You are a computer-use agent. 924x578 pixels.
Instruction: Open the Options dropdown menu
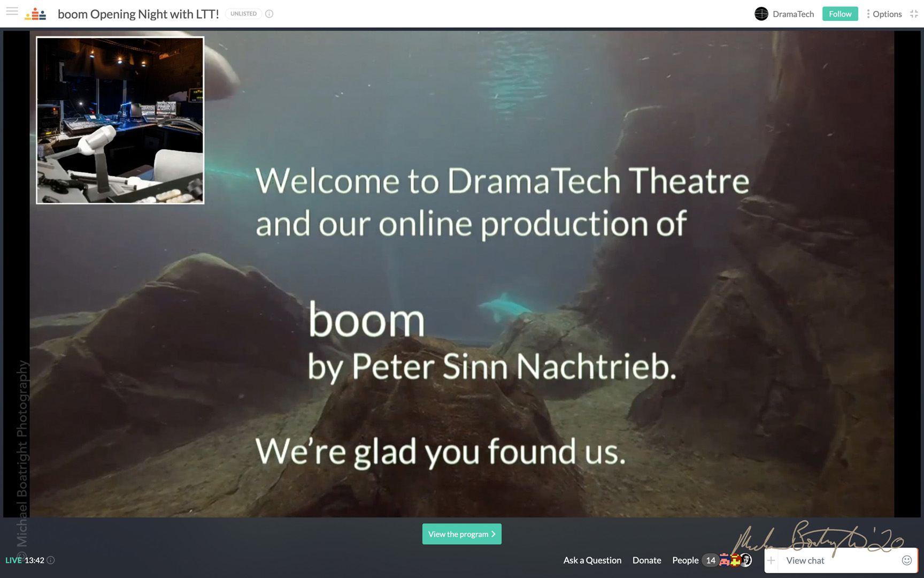point(884,14)
